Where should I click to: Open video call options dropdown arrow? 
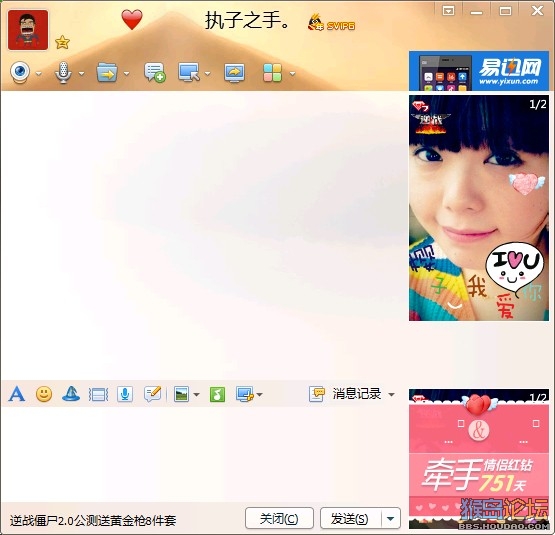[39, 74]
